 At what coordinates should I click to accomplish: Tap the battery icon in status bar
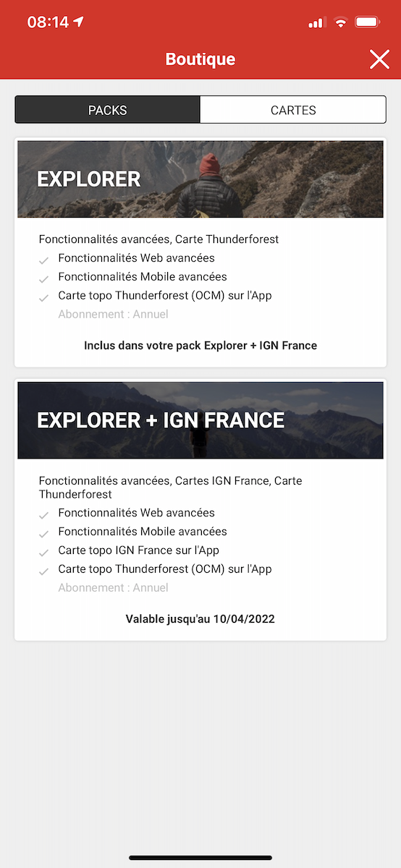click(368, 22)
